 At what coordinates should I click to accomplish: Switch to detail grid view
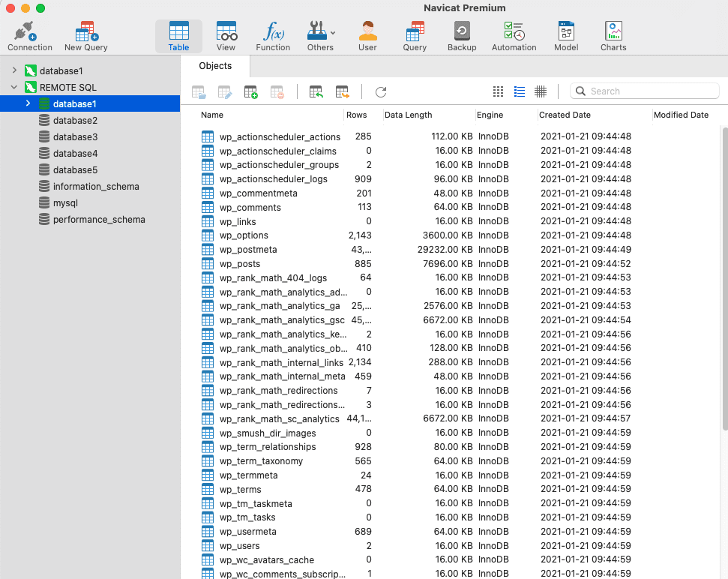pos(541,91)
